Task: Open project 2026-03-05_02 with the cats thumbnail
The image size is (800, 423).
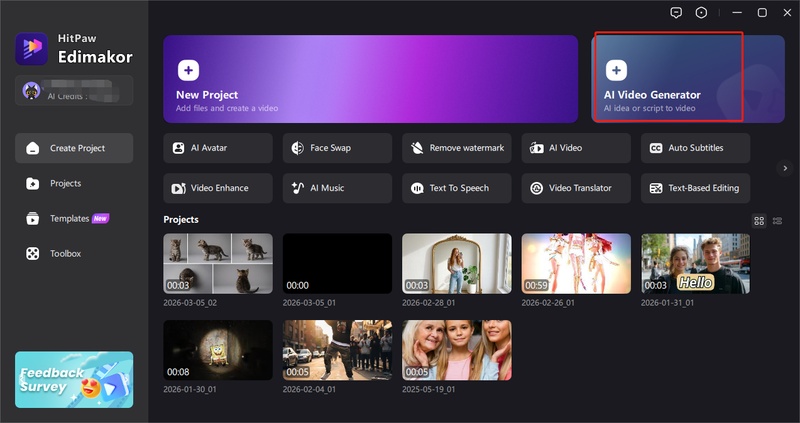Action: coord(218,263)
